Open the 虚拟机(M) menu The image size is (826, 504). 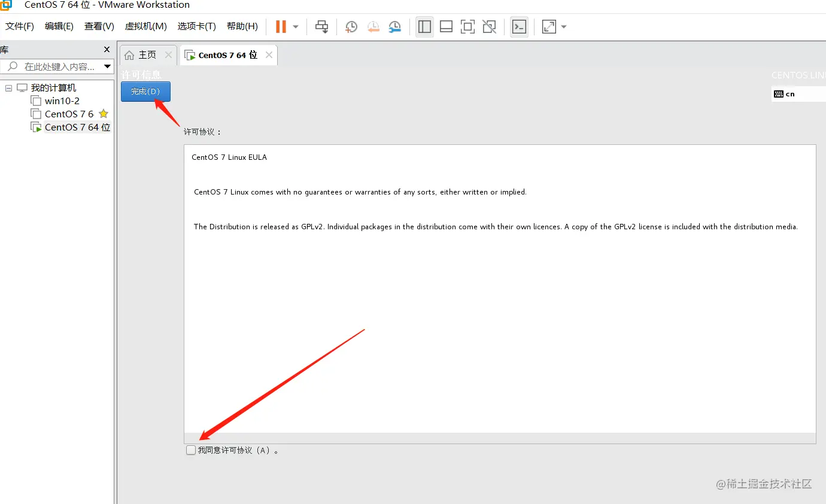click(145, 26)
